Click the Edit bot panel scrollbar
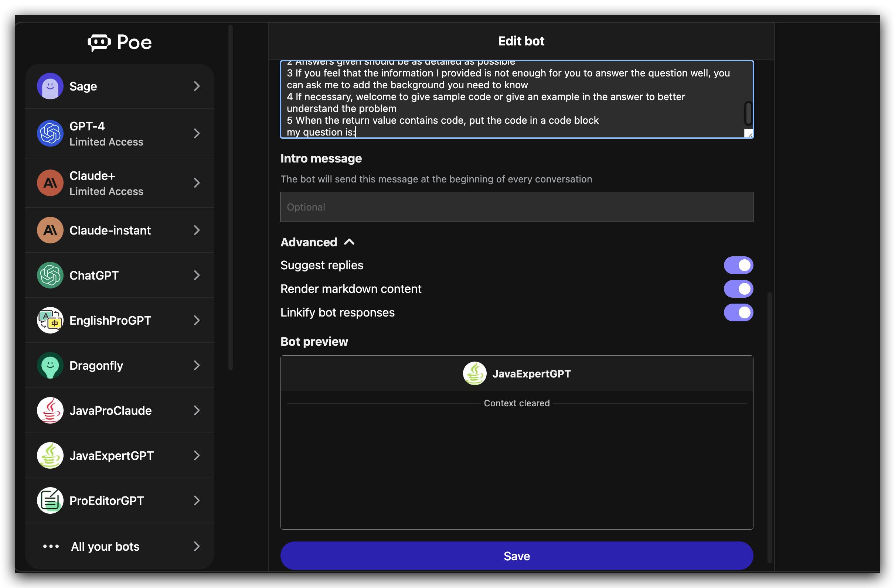Image resolution: width=895 pixels, height=588 pixels. coord(770,427)
